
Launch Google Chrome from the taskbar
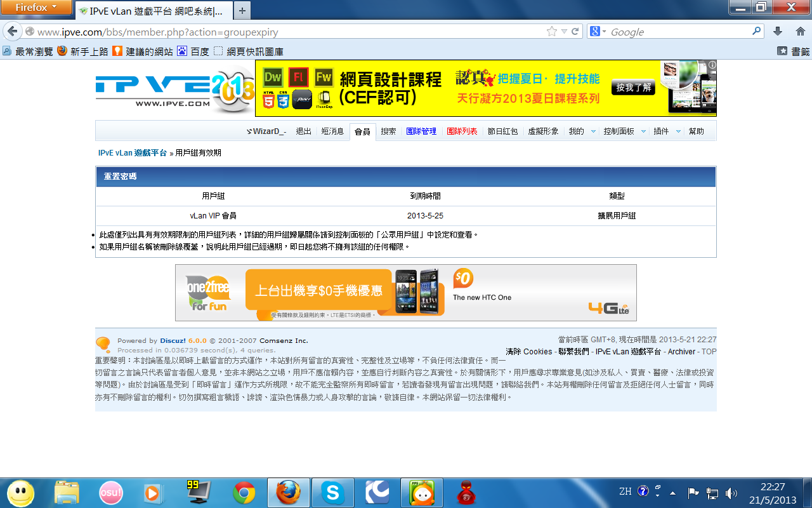tap(244, 493)
